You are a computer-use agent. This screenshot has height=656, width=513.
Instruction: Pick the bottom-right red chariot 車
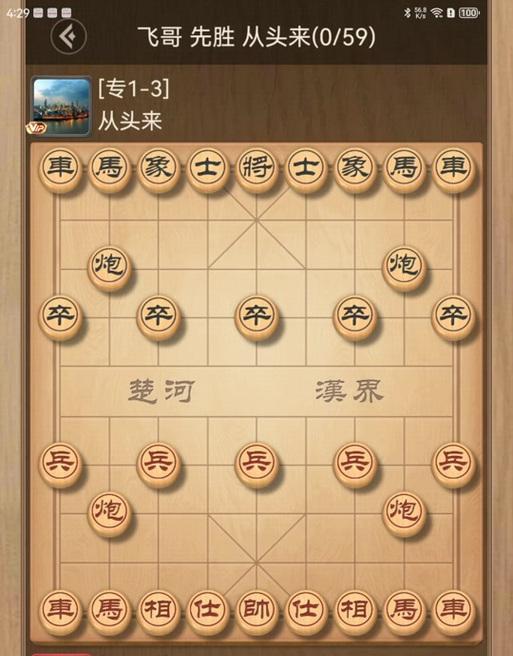(453, 611)
